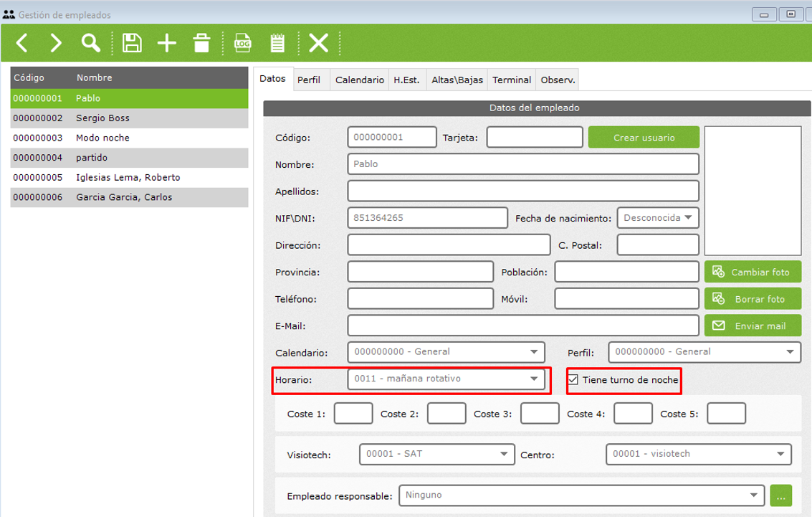812x517 pixels.
Task: Open the LOG file icon
Action: coord(243,44)
